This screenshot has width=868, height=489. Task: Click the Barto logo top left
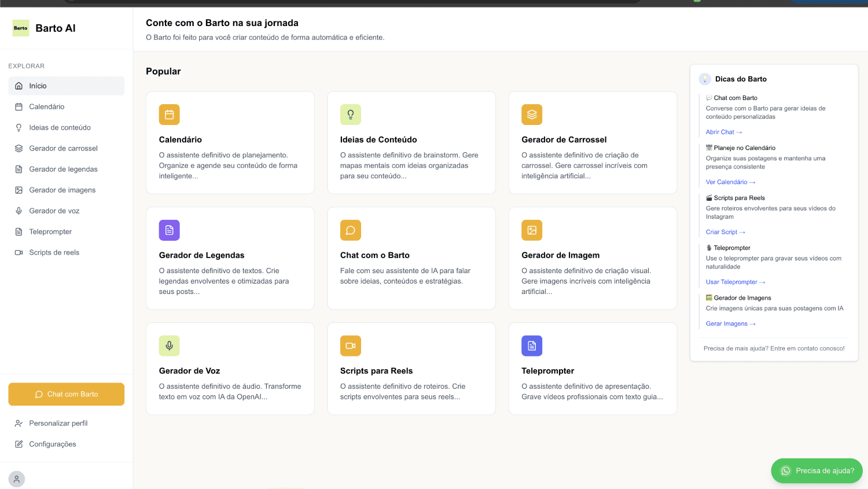click(20, 28)
